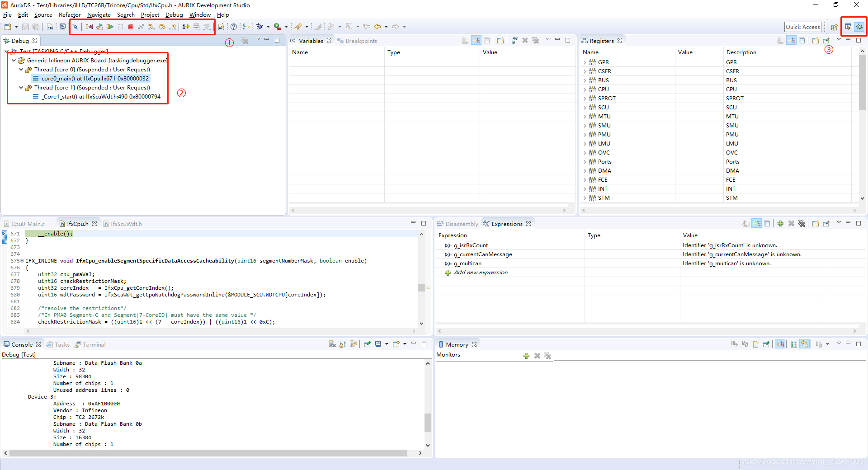Collapse the Thread [core 0] node

pyautogui.click(x=21, y=70)
